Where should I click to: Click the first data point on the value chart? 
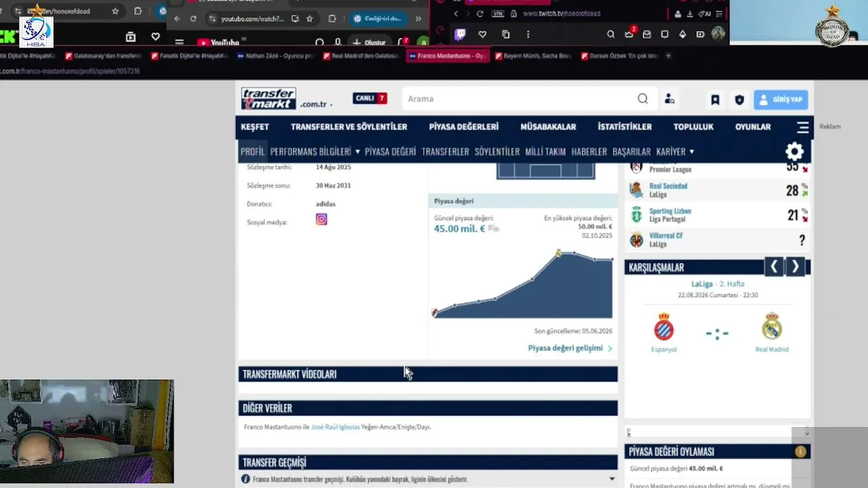[x=435, y=312]
